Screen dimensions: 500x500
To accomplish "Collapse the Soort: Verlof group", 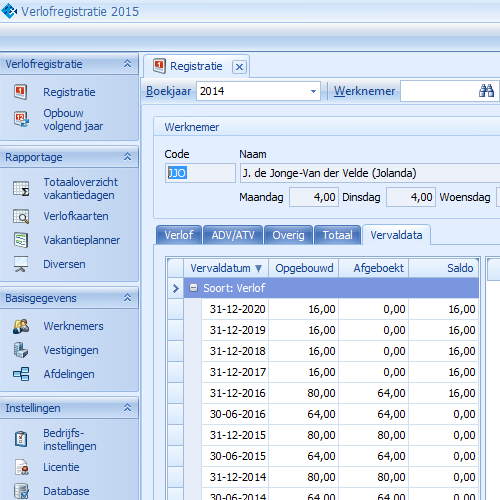I will pos(193,288).
